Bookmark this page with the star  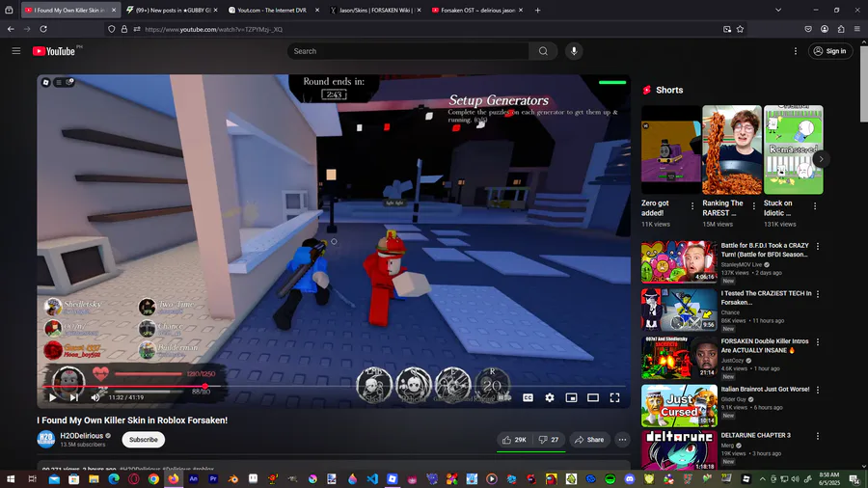tap(740, 29)
